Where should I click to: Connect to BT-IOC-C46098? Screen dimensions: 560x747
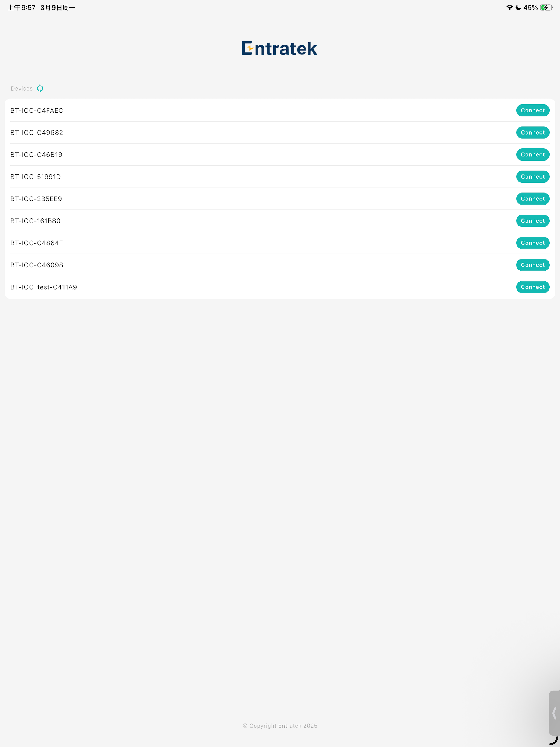click(x=532, y=265)
